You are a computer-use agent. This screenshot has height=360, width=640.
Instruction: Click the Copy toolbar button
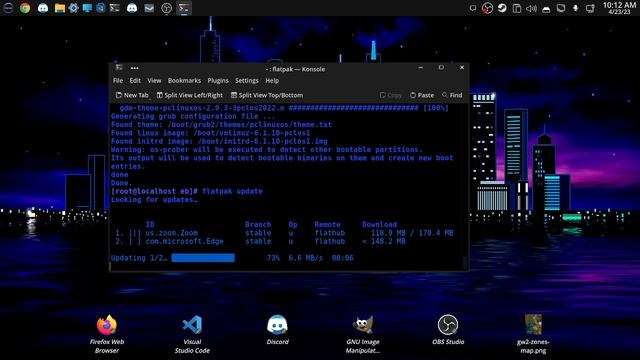coord(391,95)
